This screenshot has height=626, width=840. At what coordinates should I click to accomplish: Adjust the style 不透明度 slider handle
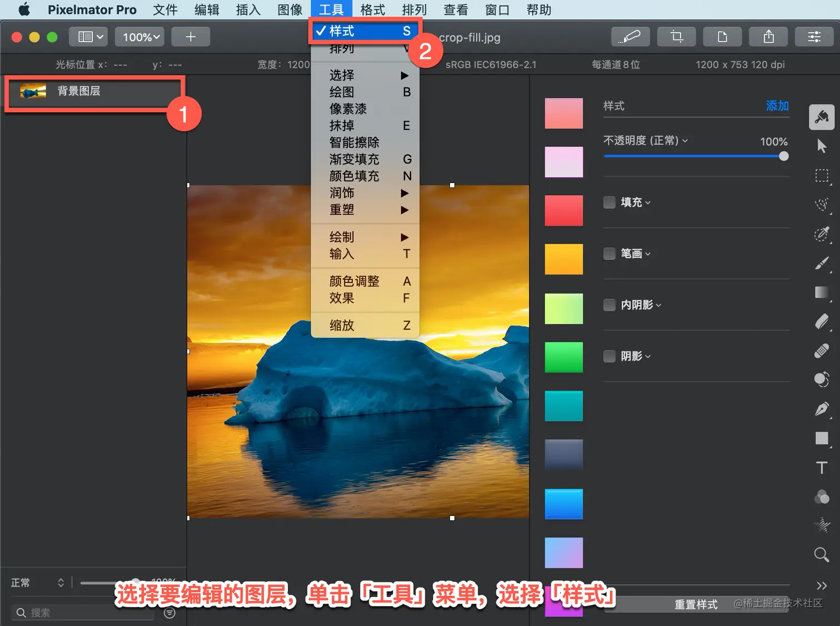pyautogui.click(x=783, y=156)
